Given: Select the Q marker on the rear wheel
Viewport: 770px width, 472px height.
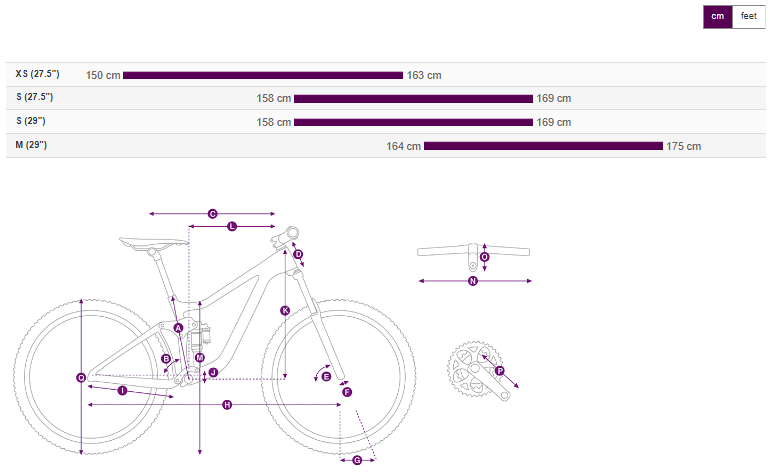Looking at the screenshot, I should pos(81,377).
